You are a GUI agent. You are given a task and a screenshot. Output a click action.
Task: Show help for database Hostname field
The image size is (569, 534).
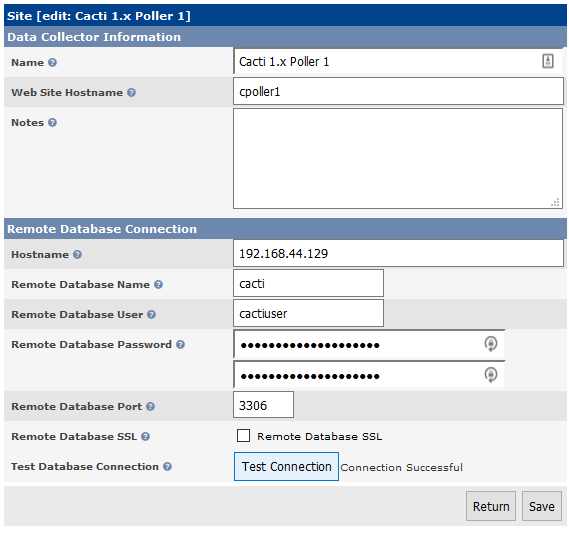click(77, 255)
